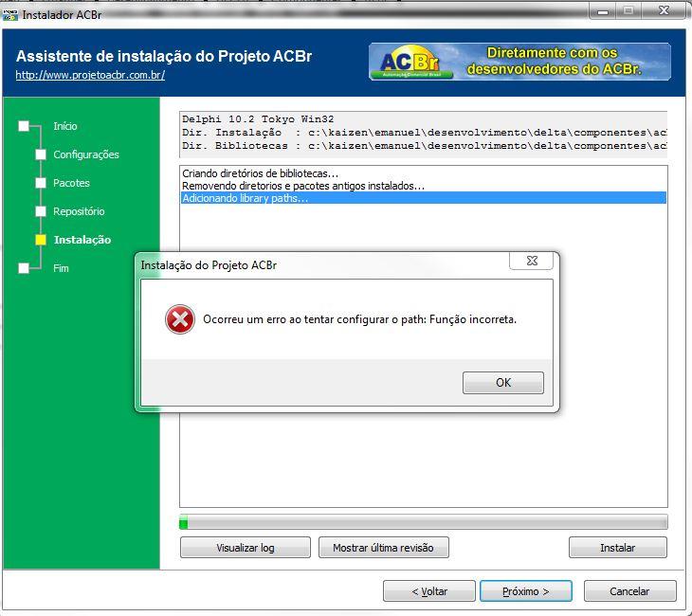This screenshot has height=616, width=692.
Task: Select the Pacotes wizard step
Action: click(x=71, y=183)
